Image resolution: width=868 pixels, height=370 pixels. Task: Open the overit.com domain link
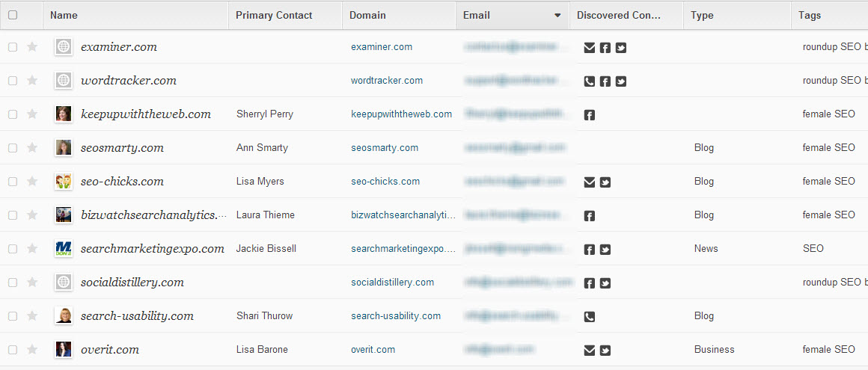(x=373, y=350)
